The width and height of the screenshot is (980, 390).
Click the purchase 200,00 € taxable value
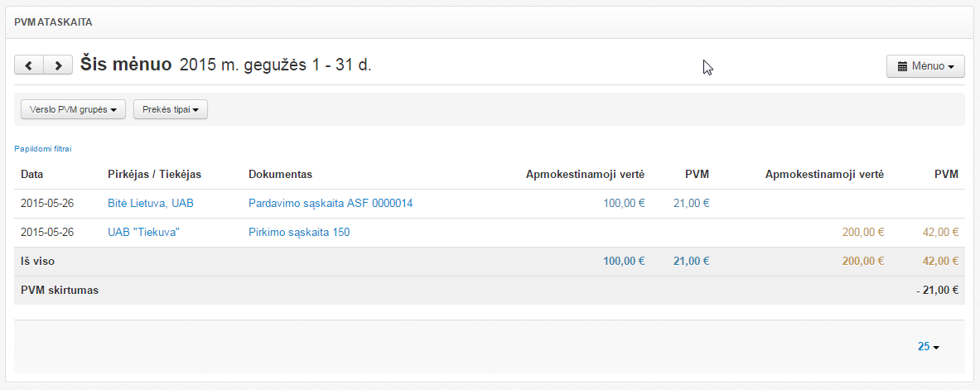[863, 233]
